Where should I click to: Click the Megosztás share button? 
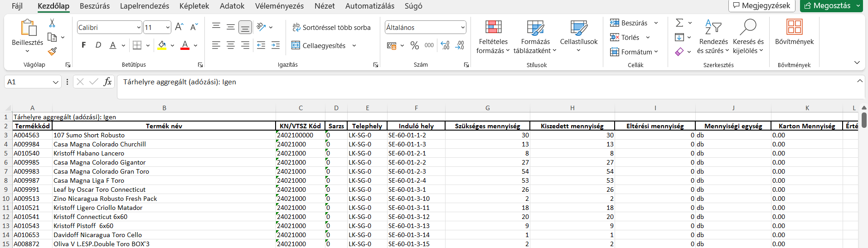point(827,5)
